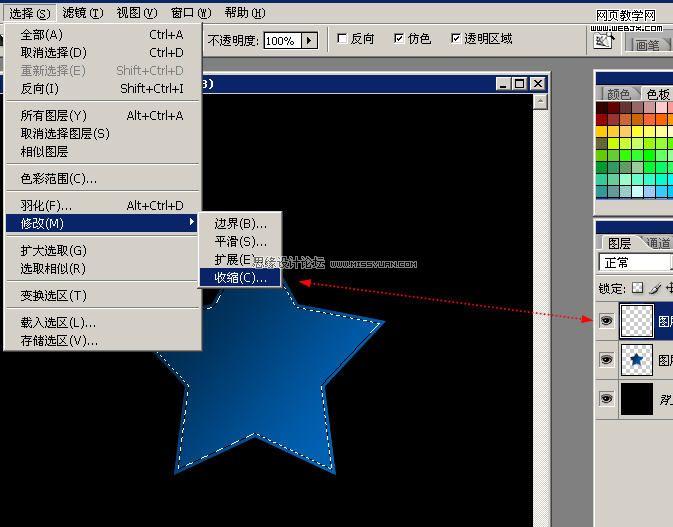The height and width of the screenshot is (527, 673).
Task: Open 羽化(F)... feather dialog
Action: pos(102,206)
